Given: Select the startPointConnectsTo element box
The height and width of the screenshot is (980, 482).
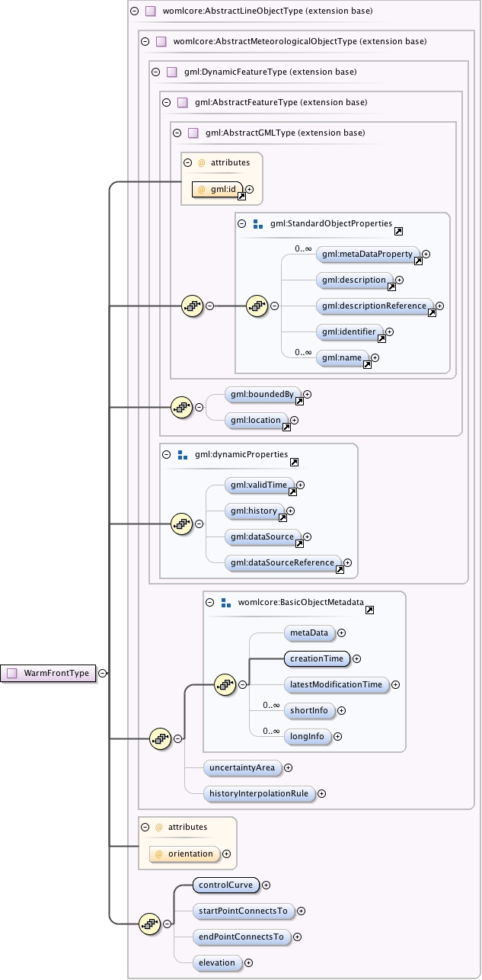Looking at the screenshot, I should 243,911.
